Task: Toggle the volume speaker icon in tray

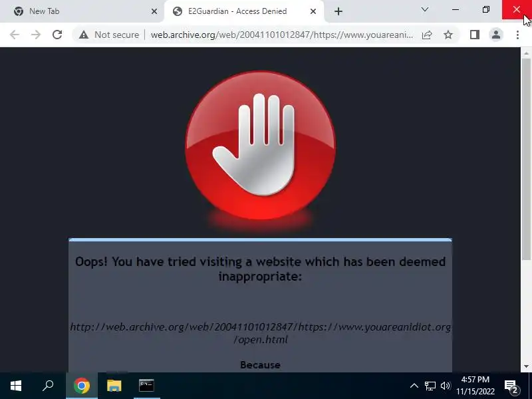Action: pyautogui.click(x=445, y=386)
